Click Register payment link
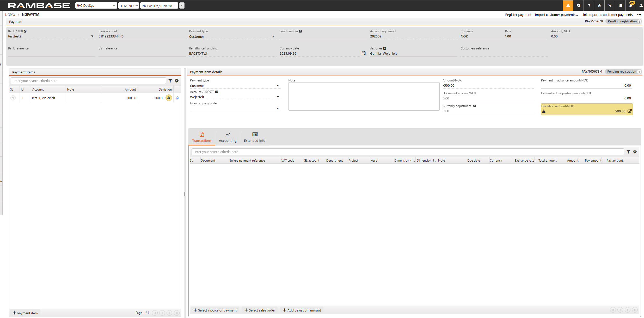 click(518, 15)
